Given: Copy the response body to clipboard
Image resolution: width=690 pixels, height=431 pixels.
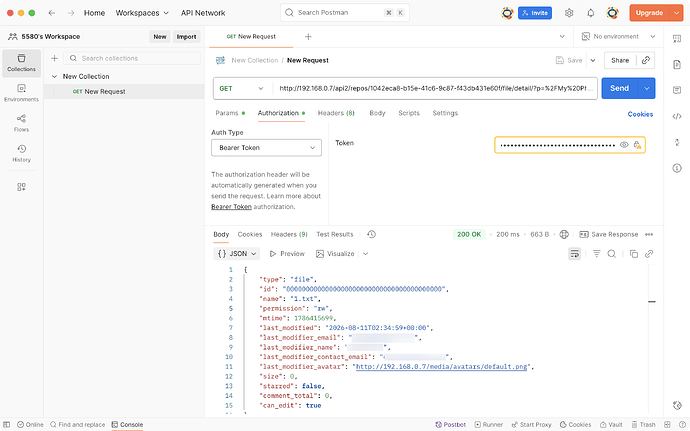Looking at the screenshot, I should [x=634, y=254].
